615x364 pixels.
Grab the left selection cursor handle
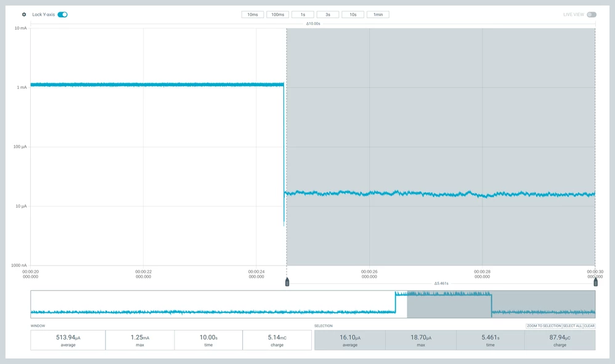(x=287, y=282)
